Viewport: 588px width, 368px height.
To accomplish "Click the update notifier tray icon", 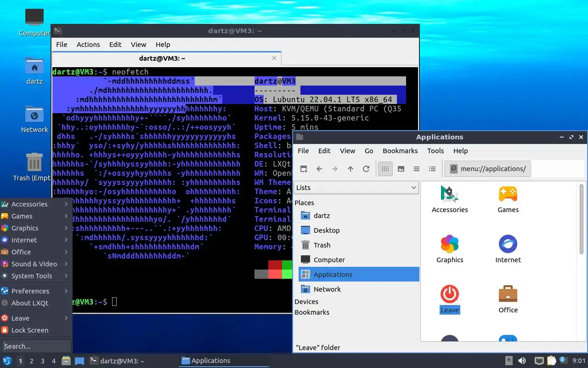I will pos(563,361).
